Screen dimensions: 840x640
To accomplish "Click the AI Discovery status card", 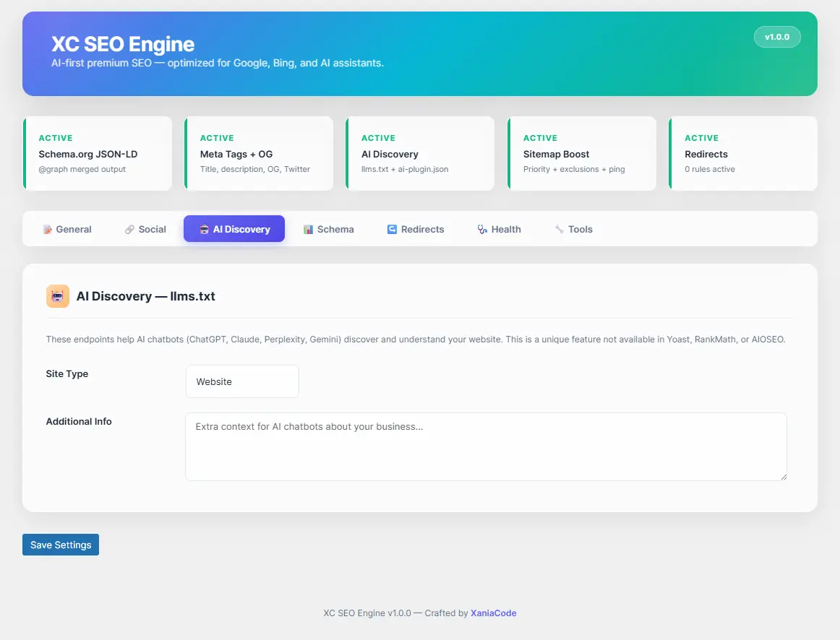I will pyautogui.click(x=420, y=154).
